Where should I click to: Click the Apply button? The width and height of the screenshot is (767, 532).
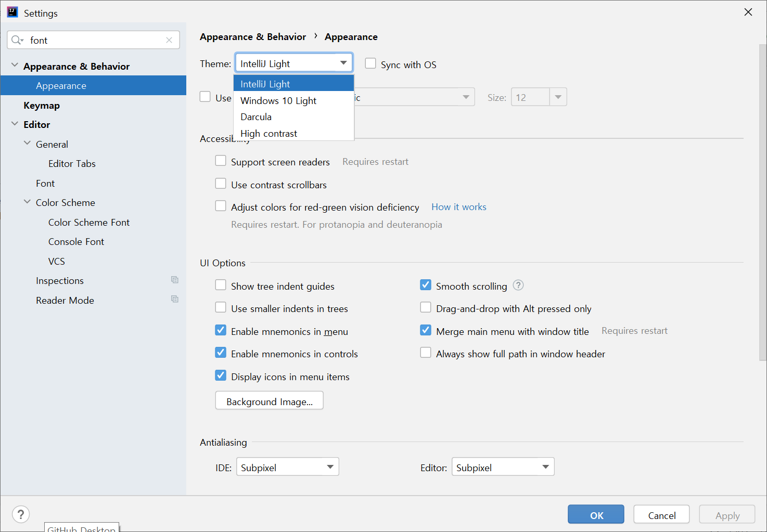[x=727, y=514]
